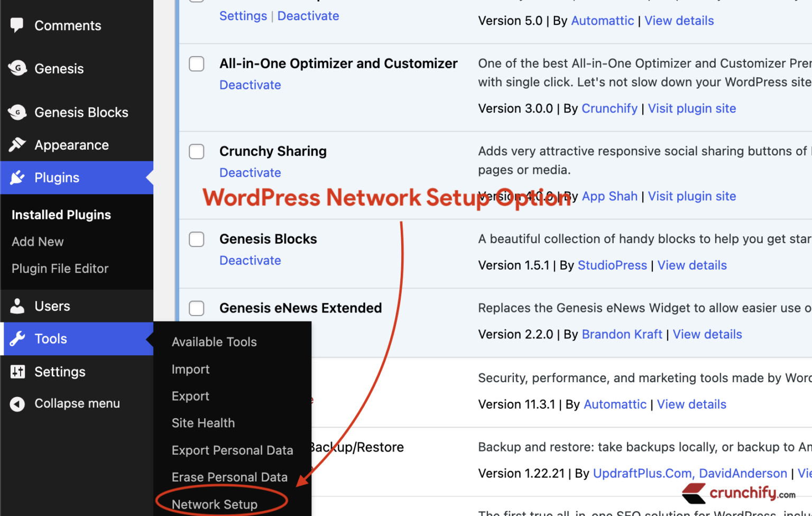Click the Genesis Blocks globe icon
Viewport: 812px width, 516px height.
tap(17, 112)
